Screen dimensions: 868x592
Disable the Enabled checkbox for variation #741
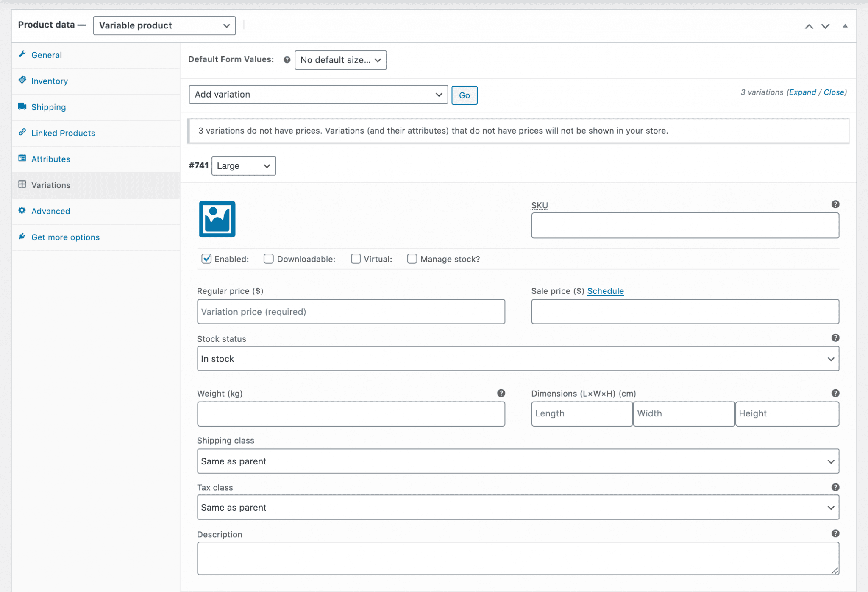(206, 259)
